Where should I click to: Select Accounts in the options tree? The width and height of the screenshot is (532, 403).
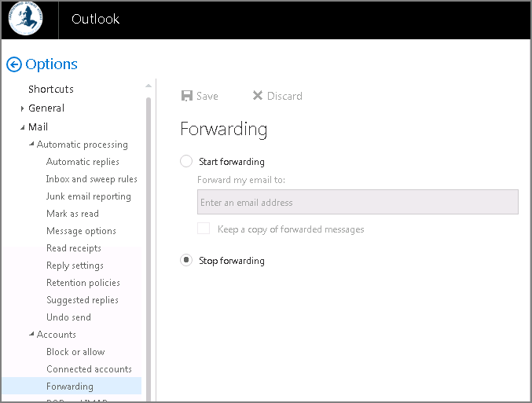point(57,335)
